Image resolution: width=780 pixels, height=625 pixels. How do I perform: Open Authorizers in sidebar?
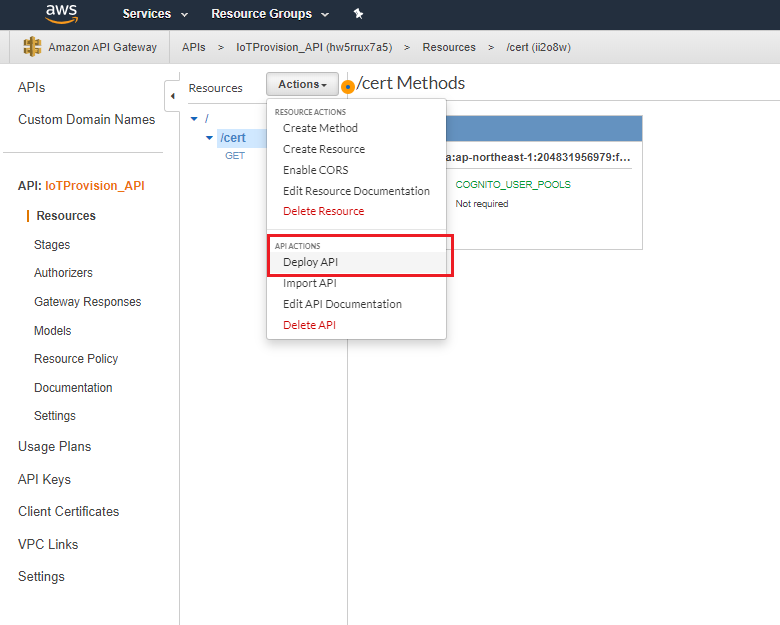[x=63, y=273]
